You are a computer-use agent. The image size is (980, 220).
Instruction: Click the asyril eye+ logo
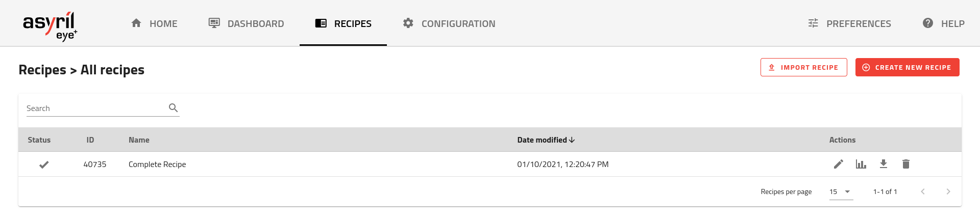pyautogui.click(x=50, y=25)
